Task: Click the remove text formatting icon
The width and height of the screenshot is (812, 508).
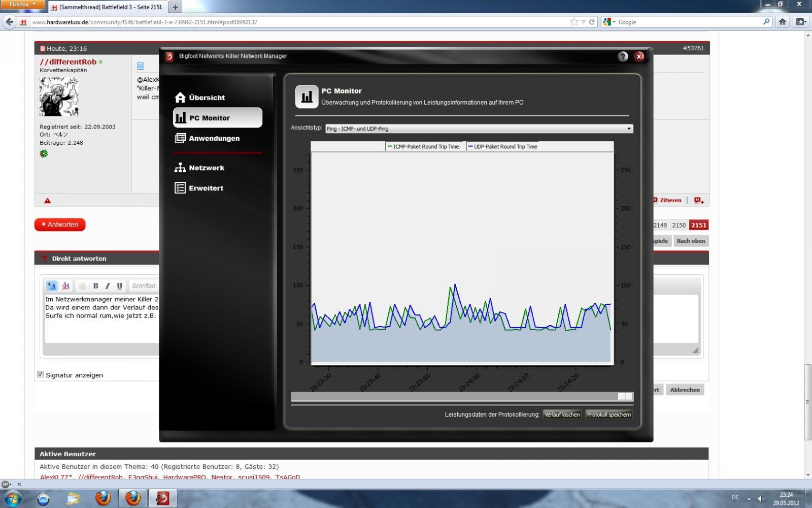Action: [x=65, y=286]
